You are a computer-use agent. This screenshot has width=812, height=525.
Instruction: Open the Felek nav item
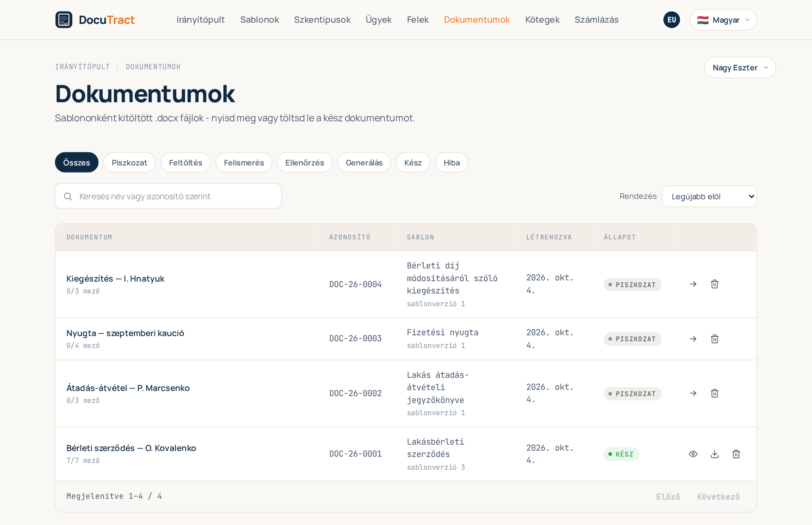[x=418, y=20]
